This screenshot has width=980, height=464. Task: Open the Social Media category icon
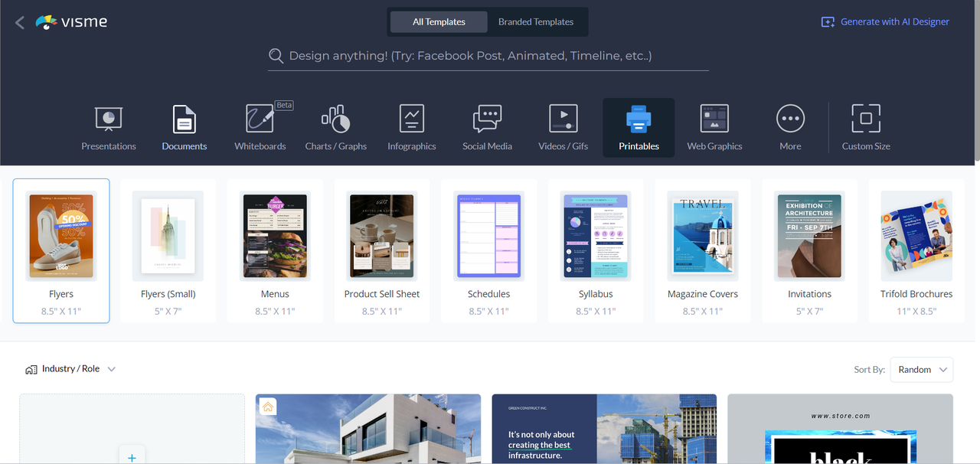point(488,119)
